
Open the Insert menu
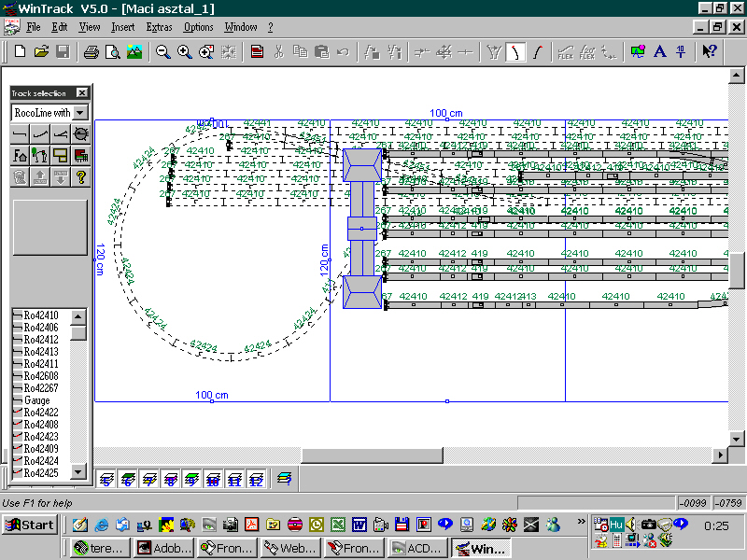(x=123, y=27)
